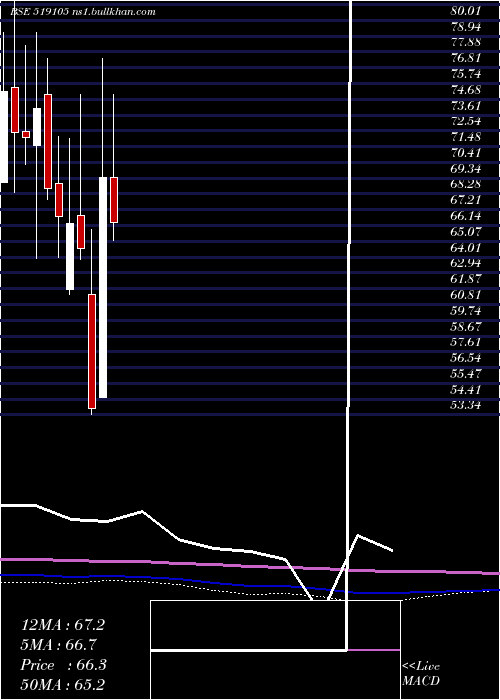Select the tall red candle with lowest close
Image resolution: width=500 pixels, height=700 pixels.
coord(92,351)
